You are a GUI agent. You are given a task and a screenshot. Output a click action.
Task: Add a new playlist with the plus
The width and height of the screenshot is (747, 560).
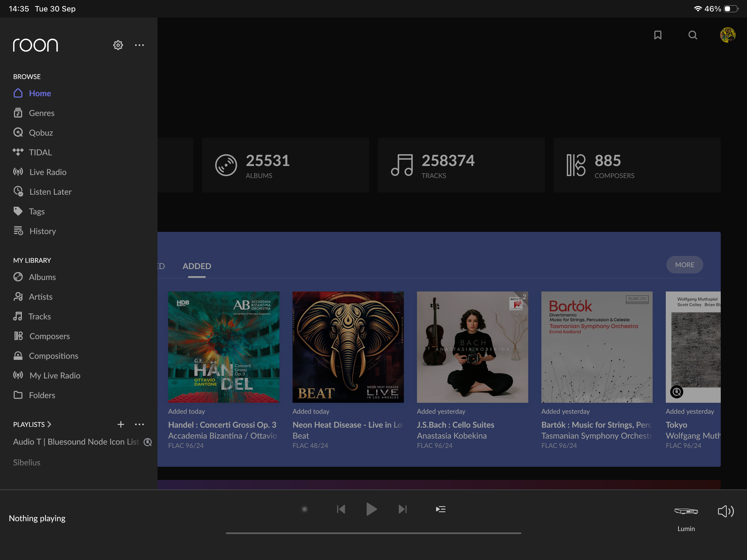[x=120, y=424]
